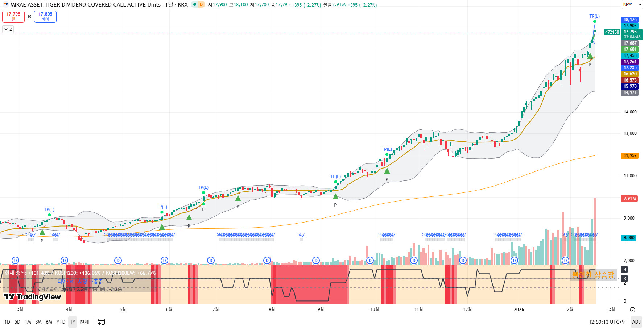Select the YTD time range
Viewport: 644px width, 328px height.
pos(61,322)
